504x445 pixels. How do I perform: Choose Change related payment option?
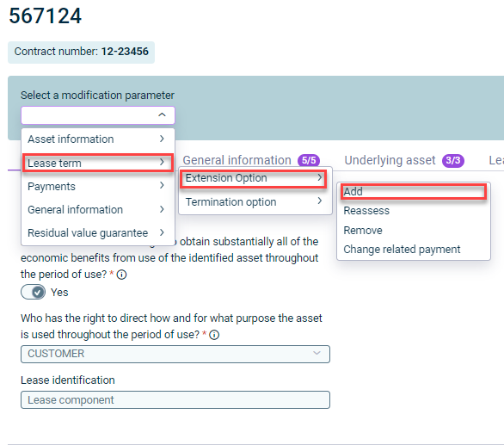[x=402, y=250]
